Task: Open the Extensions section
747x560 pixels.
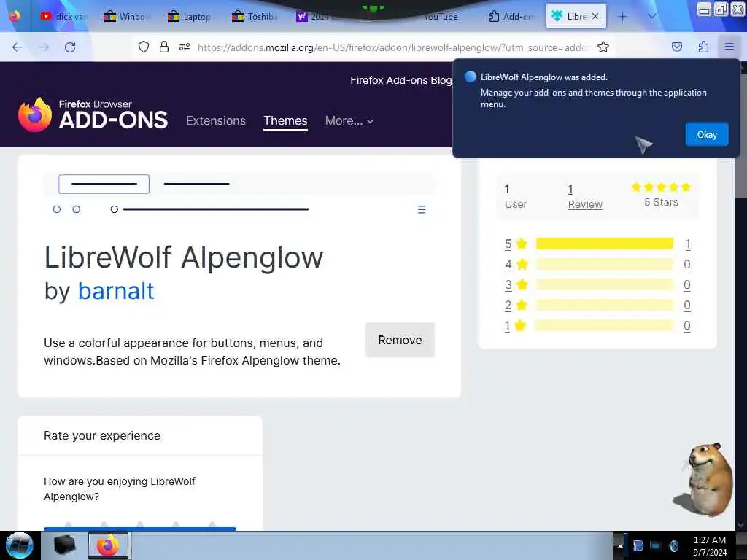Action: tap(216, 121)
